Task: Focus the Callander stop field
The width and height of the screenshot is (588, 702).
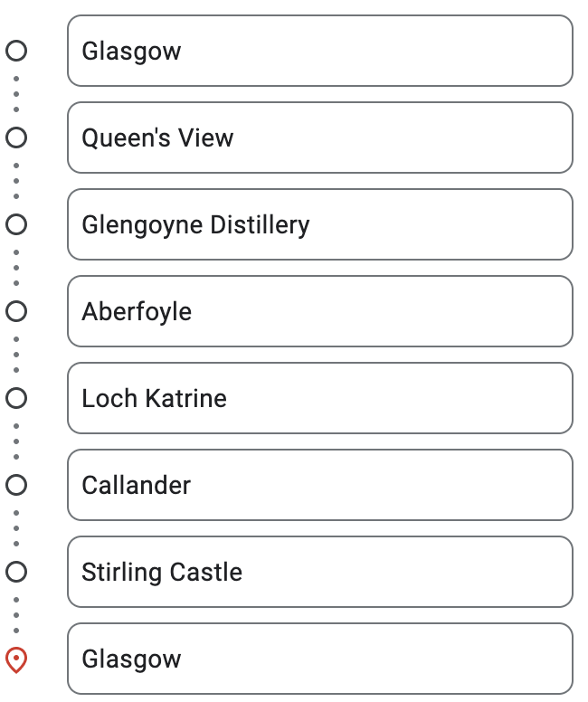Action: coord(320,485)
